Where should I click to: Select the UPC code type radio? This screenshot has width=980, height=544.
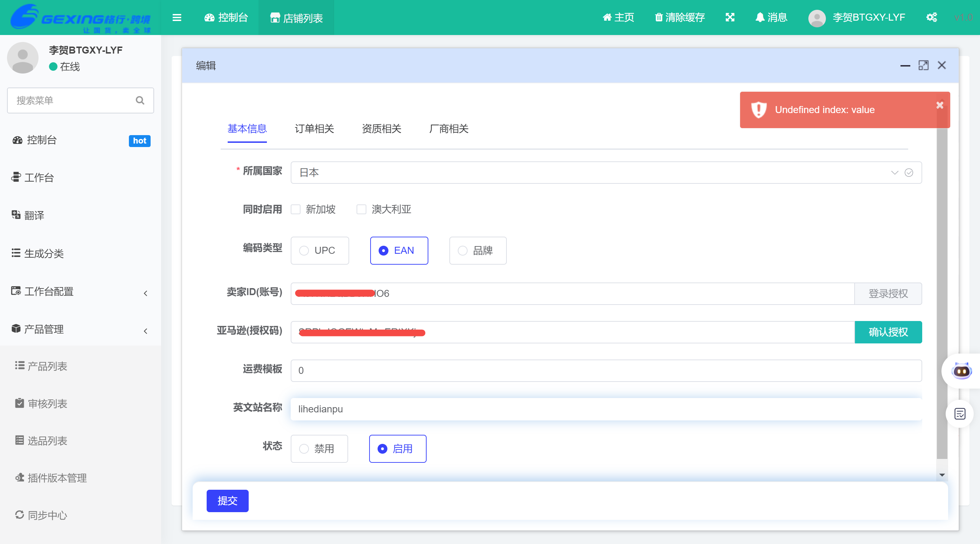pyautogui.click(x=304, y=251)
